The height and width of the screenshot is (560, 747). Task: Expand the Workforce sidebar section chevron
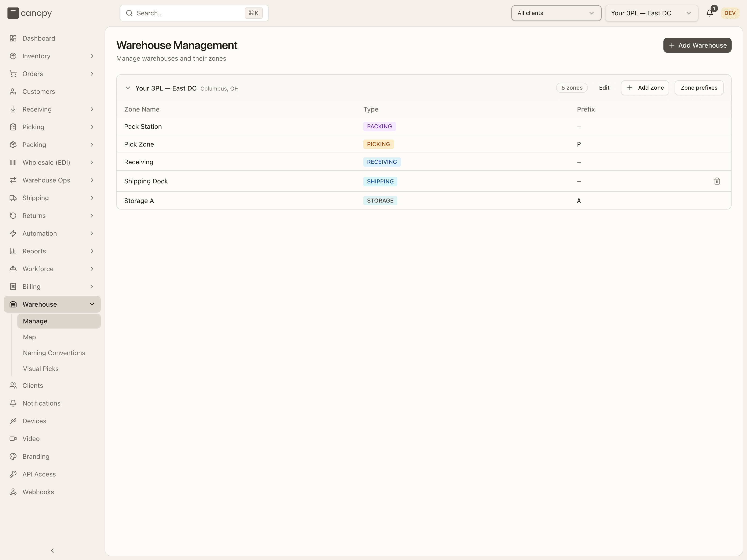[x=92, y=269]
